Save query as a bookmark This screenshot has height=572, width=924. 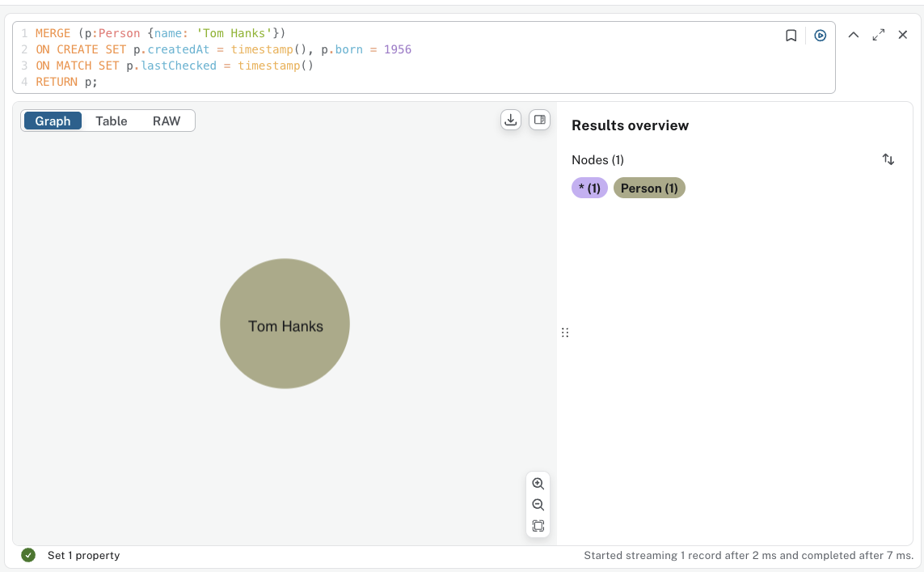(x=791, y=34)
